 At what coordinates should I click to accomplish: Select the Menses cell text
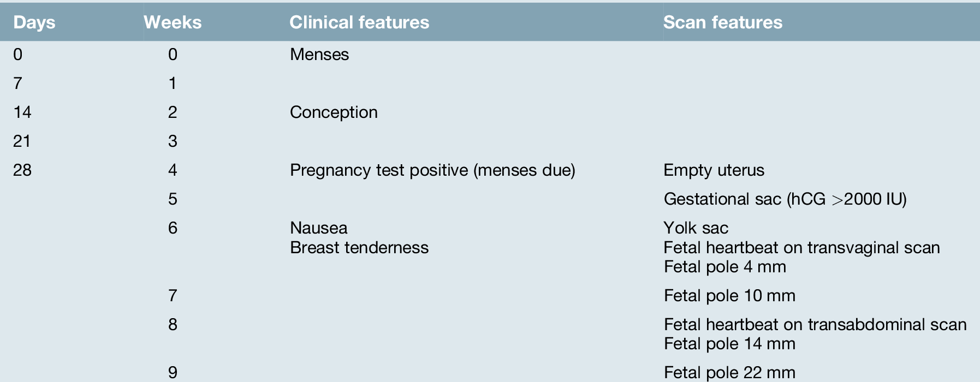319,55
